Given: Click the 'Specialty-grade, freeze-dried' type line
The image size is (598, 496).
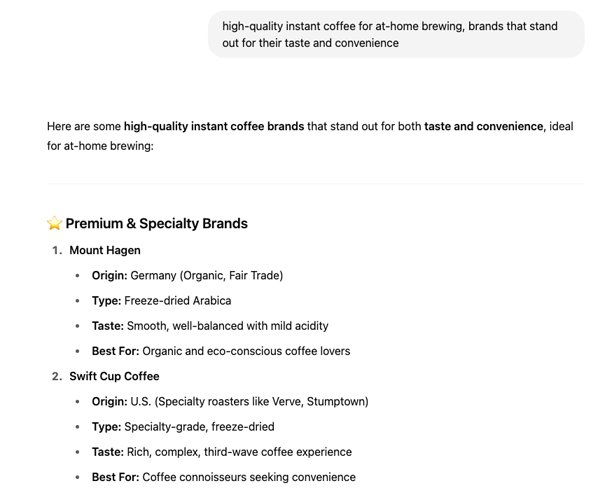Looking at the screenshot, I should pos(183,427).
